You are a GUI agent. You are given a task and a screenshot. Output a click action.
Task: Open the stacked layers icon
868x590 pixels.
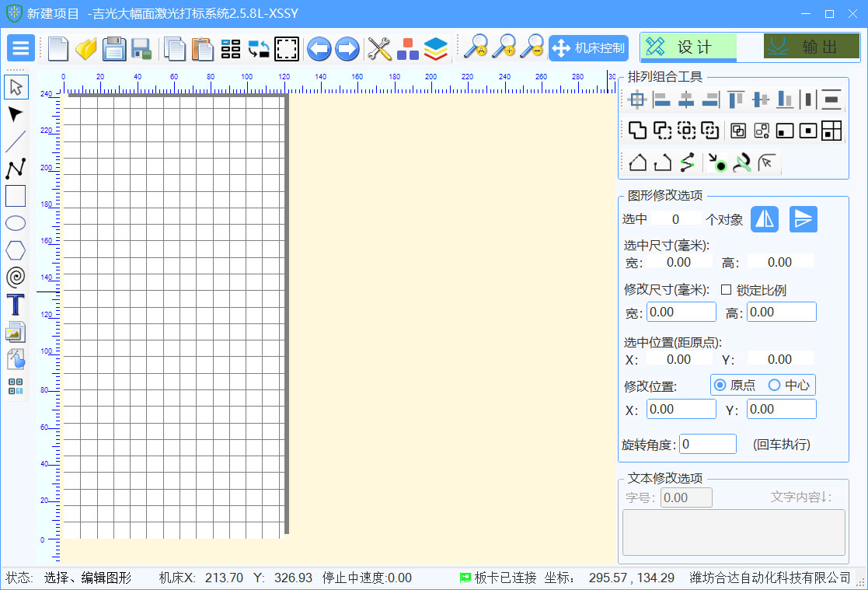[436, 48]
